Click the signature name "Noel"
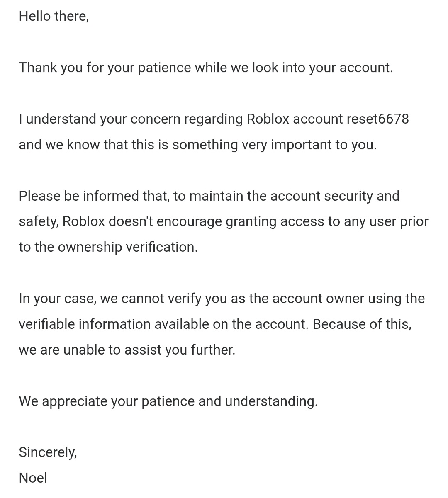448x498 pixels. 33,478
